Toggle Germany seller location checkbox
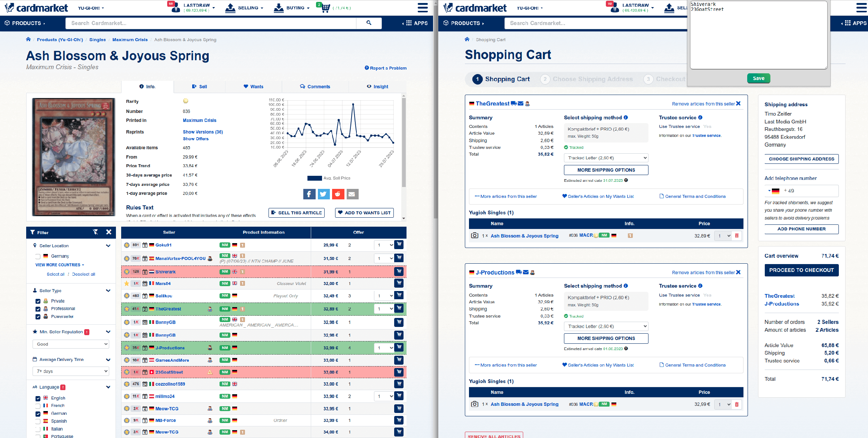Viewport: 868px width, 438px height. point(38,256)
